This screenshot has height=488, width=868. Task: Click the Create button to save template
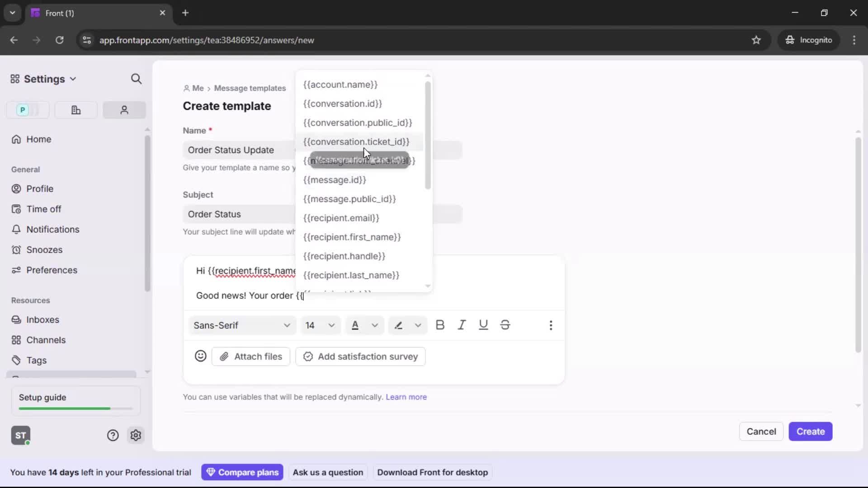coord(810,431)
